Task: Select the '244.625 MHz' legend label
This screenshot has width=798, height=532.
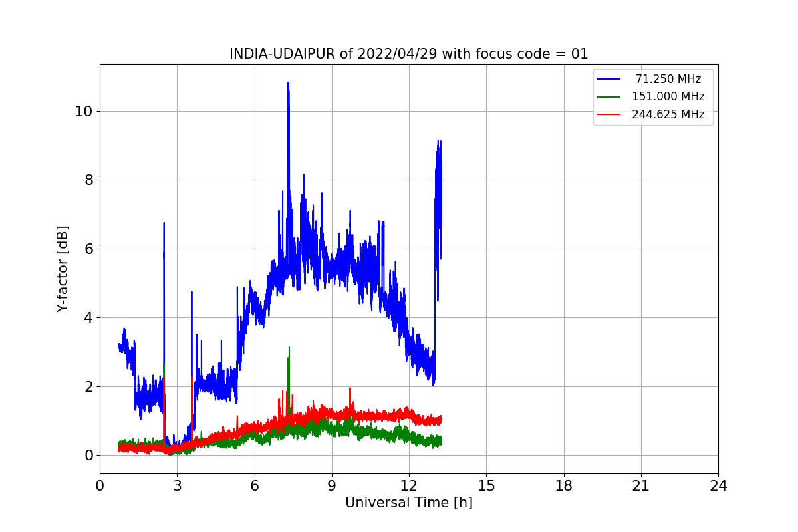Action: pyautogui.click(x=668, y=114)
